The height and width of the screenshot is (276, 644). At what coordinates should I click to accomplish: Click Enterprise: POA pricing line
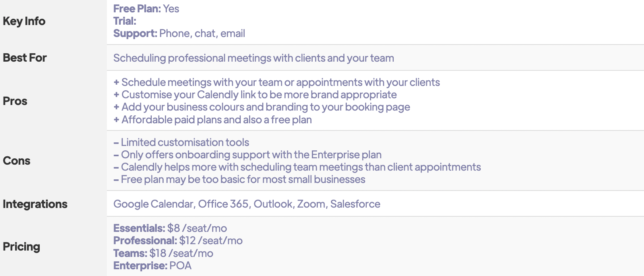point(153,266)
